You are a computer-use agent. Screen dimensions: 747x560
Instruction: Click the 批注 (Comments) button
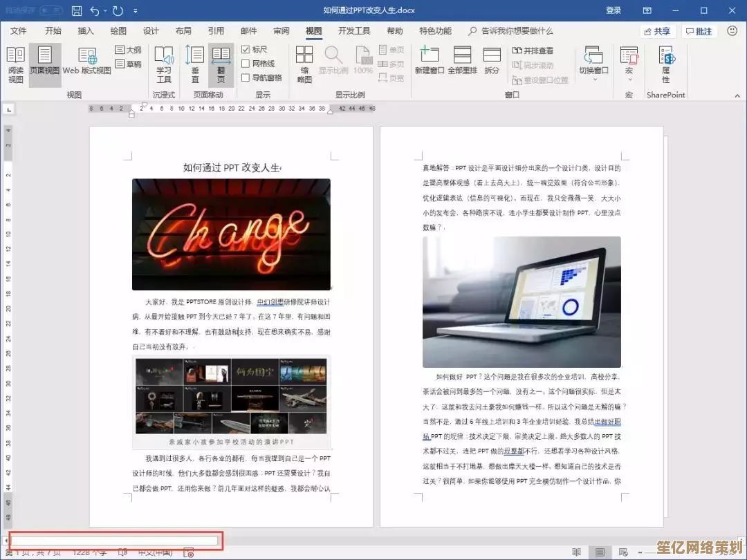point(699,31)
